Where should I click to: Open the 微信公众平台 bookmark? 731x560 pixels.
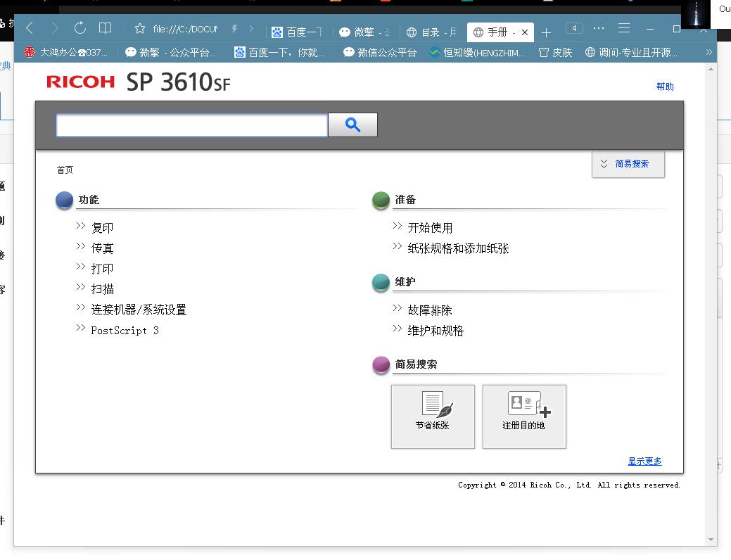point(379,53)
